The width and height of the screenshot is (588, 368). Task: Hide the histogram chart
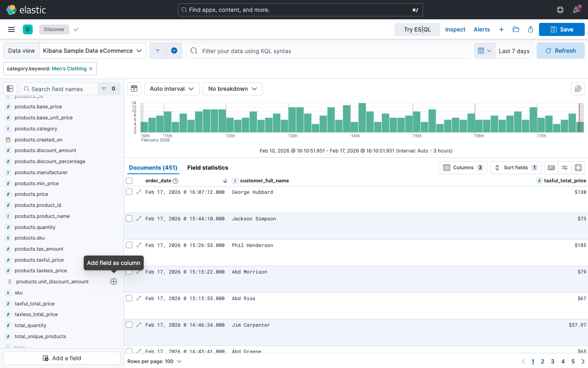pos(134,89)
